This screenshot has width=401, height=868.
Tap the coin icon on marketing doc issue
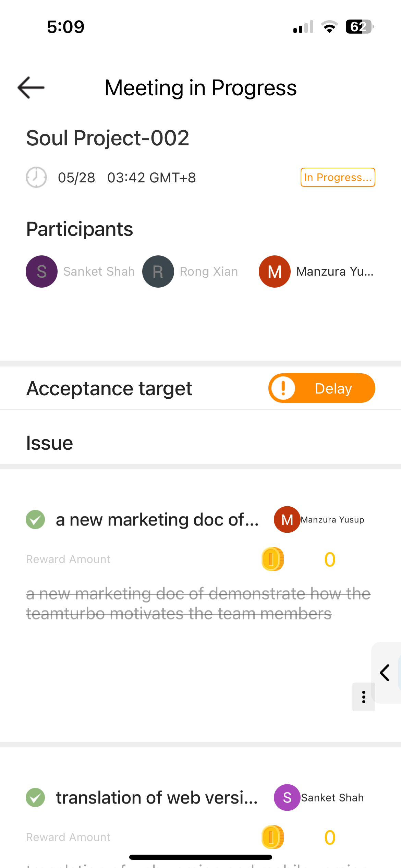pos(272,559)
